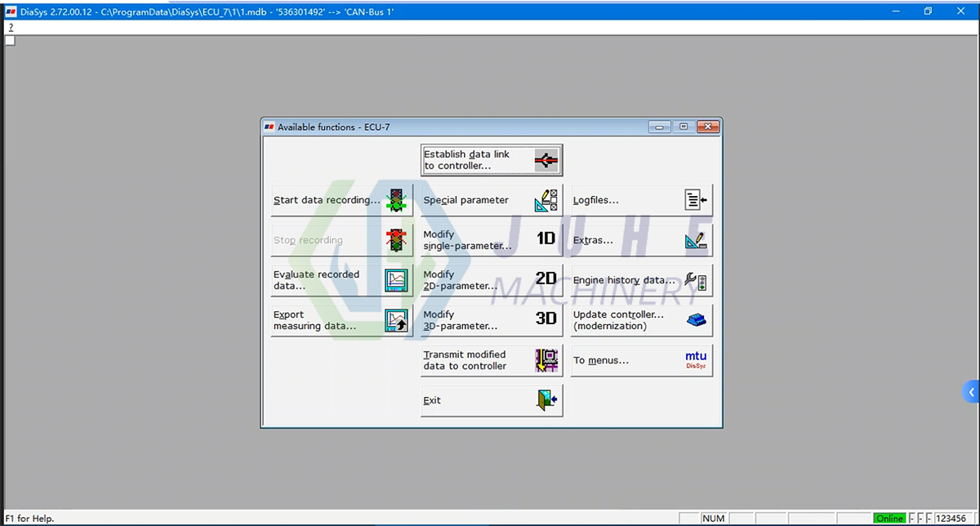Click Update controller modernization chip icon

[696, 320]
